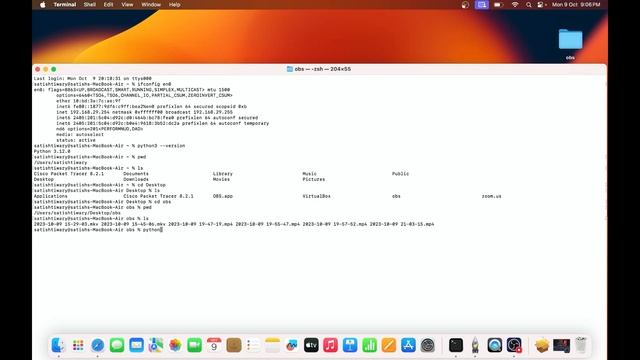Launch Safari from the dock
The image size is (640, 360).
[x=98, y=345]
